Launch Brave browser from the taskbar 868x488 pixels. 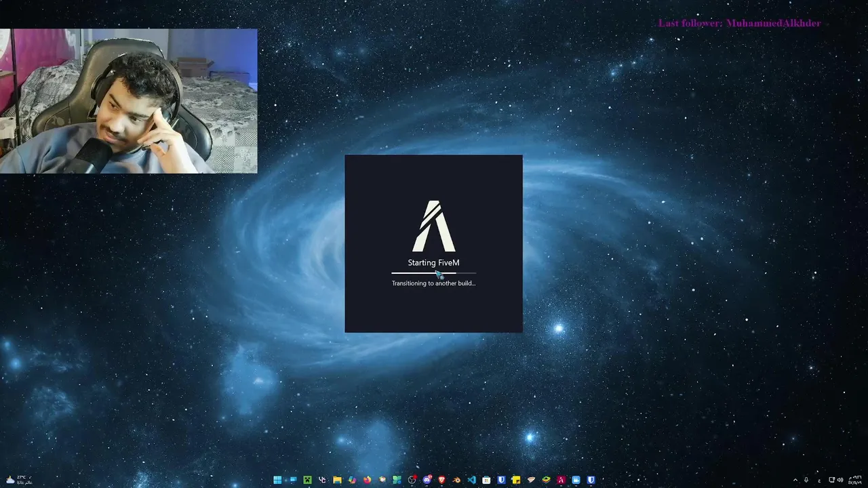tap(441, 480)
